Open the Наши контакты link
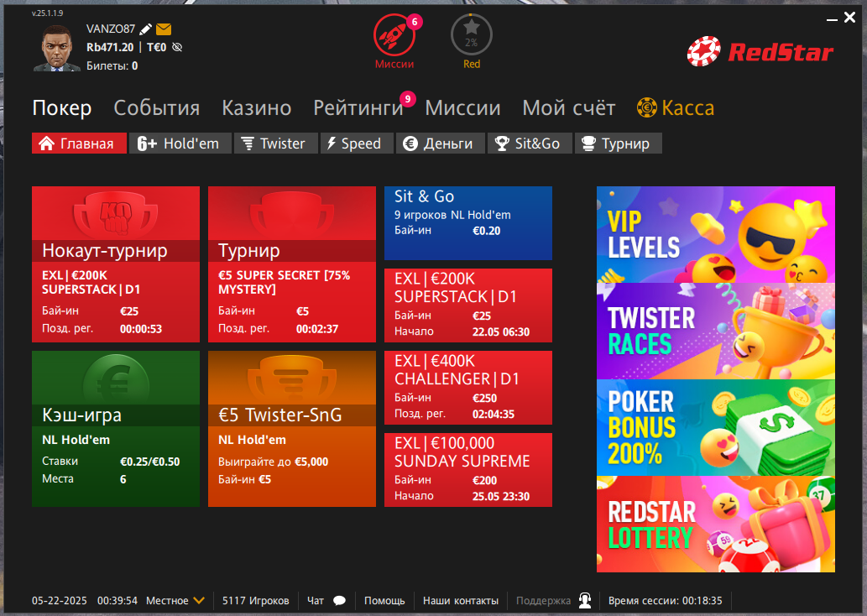The image size is (867, 616). [x=461, y=601]
